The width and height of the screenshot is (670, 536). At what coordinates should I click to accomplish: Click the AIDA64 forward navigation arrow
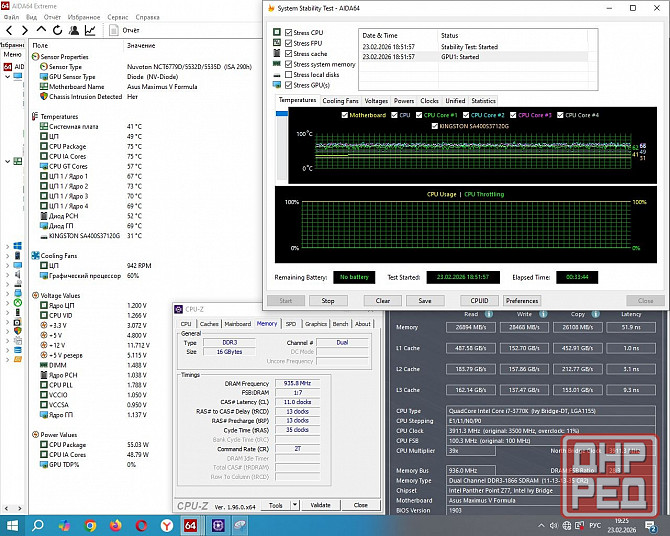tap(23, 30)
